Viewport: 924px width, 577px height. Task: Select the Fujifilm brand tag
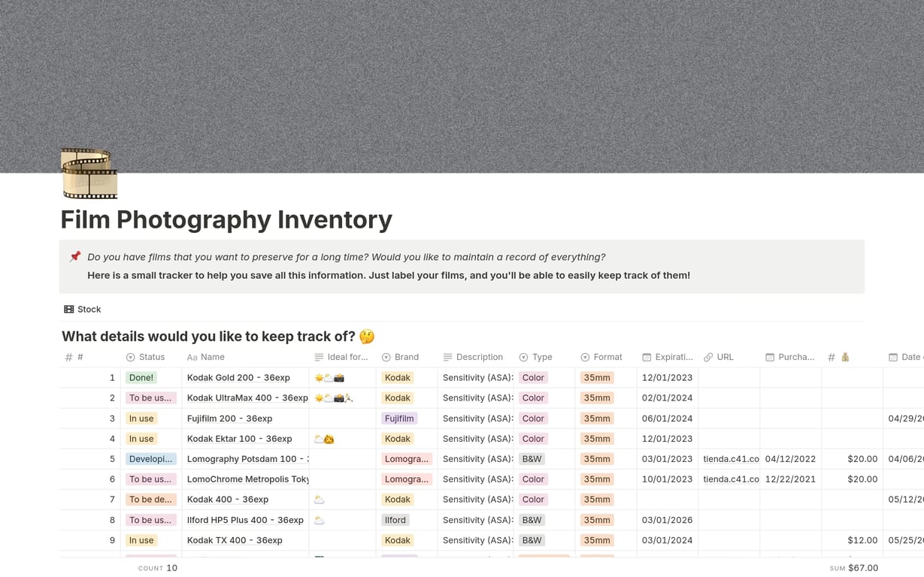399,418
